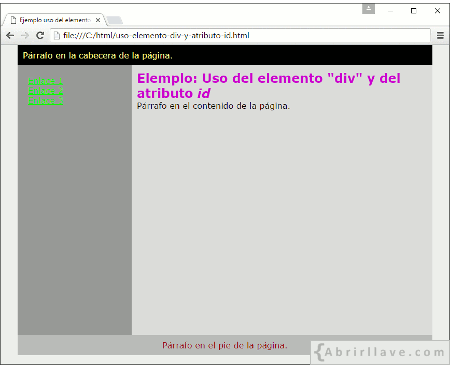Click the browser forward arrow

pos(25,35)
